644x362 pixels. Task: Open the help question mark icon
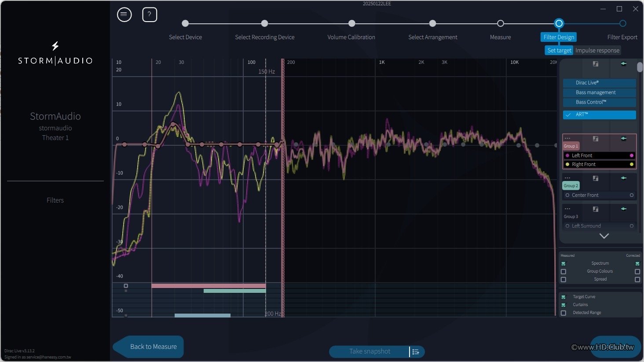(150, 15)
